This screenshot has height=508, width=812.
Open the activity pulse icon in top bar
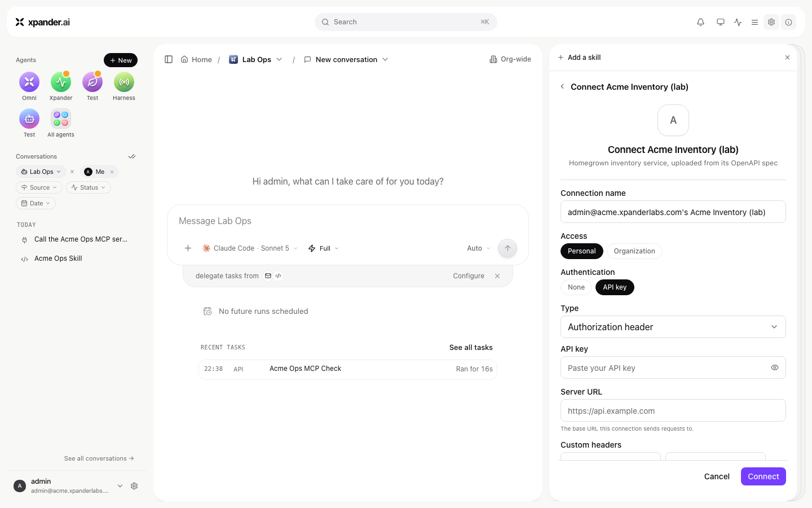tap(738, 22)
